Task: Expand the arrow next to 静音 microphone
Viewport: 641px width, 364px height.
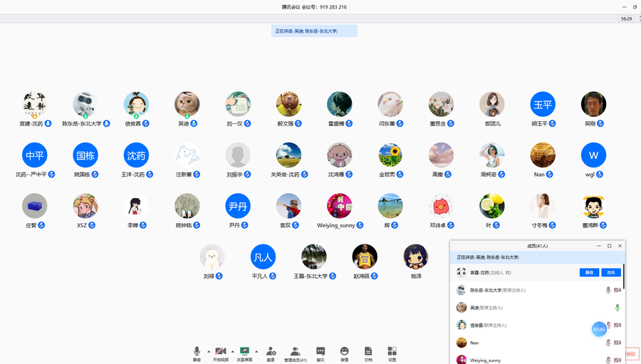Action: (x=209, y=351)
